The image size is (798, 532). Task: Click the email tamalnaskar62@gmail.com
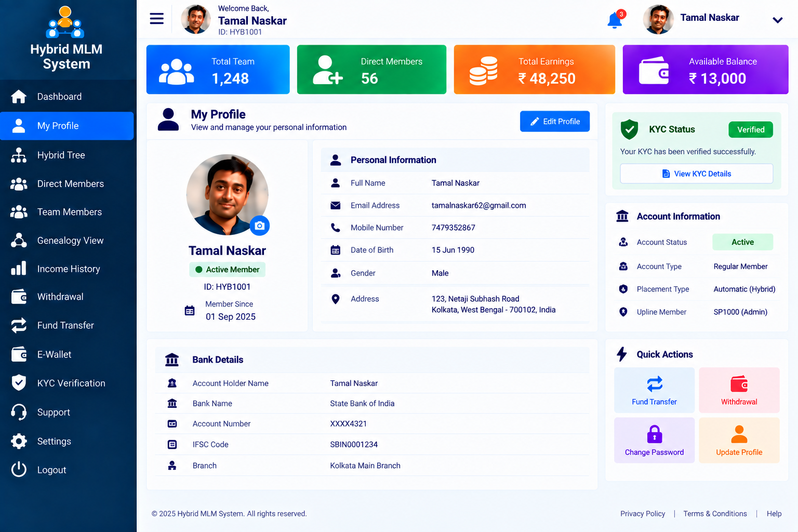[478, 205]
